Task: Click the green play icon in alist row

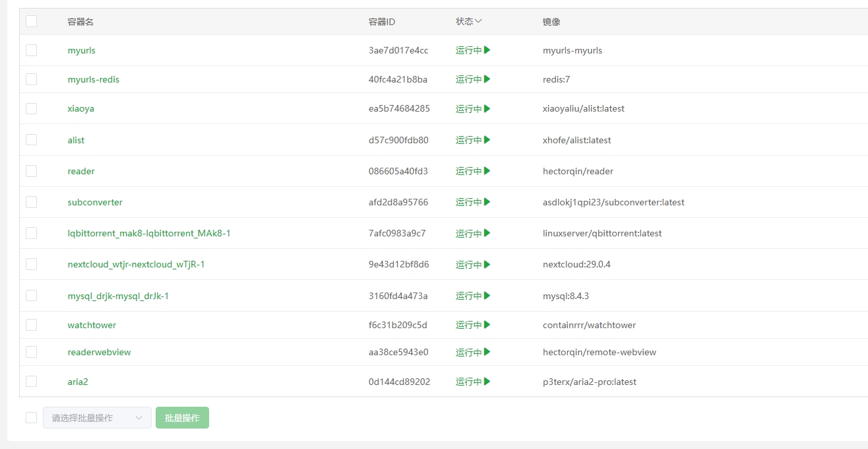Action: (487, 140)
